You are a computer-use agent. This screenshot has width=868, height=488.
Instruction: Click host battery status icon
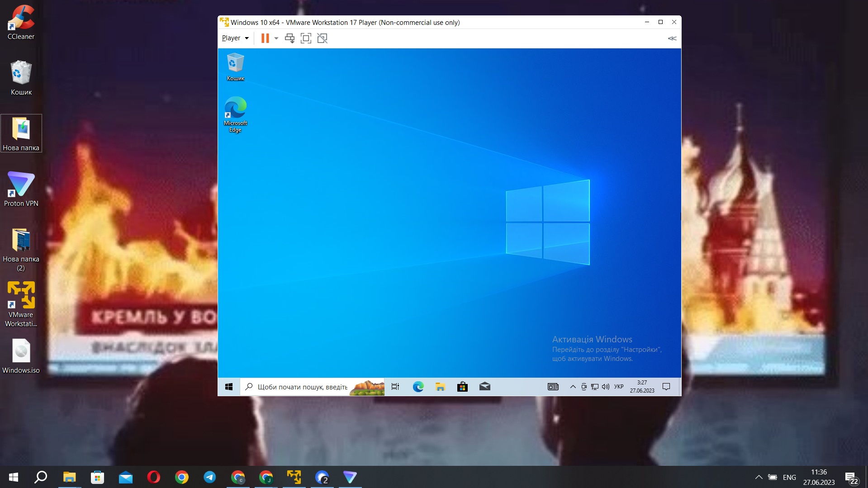[773, 477]
